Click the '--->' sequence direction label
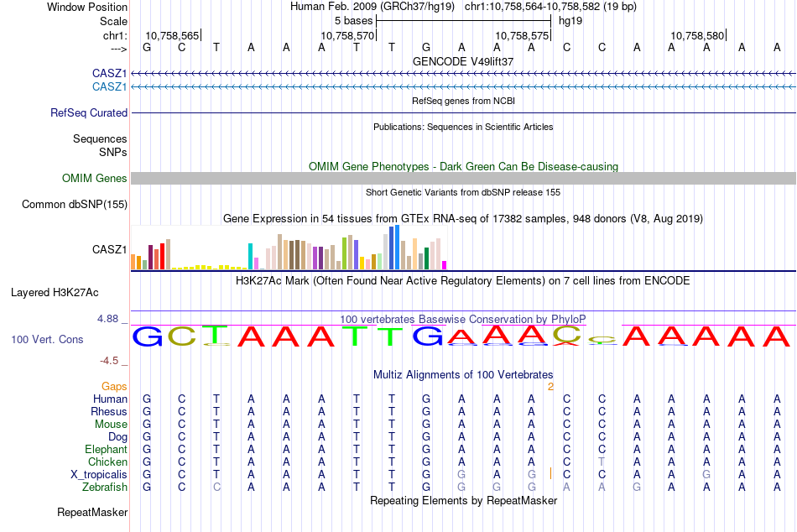Image resolution: width=797 pixels, height=532 pixels. coord(119,49)
